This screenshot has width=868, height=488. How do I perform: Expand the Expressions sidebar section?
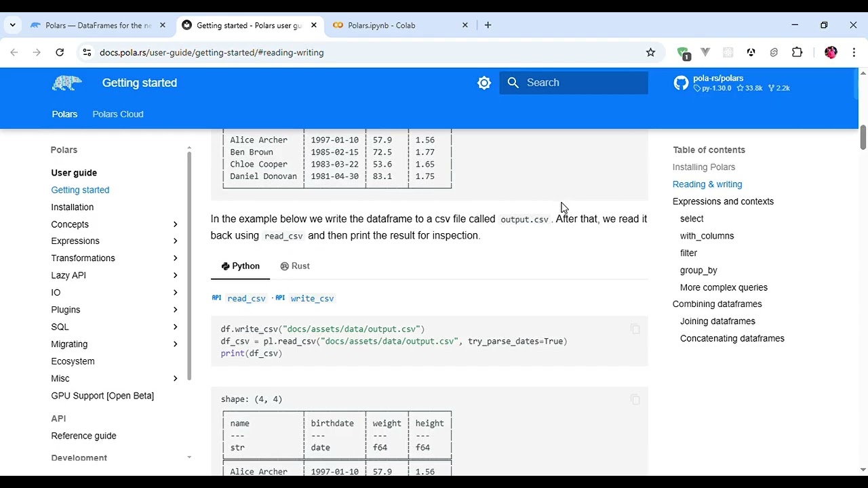point(175,241)
